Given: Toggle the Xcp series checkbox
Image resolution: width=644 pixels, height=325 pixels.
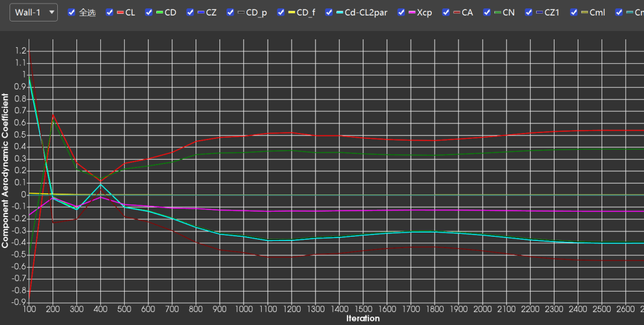Looking at the screenshot, I should tap(401, 13).
